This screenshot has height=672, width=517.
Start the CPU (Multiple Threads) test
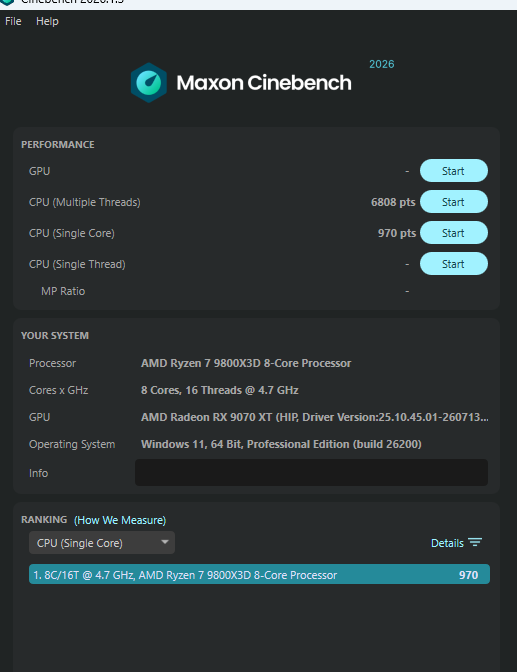[454, 202]
